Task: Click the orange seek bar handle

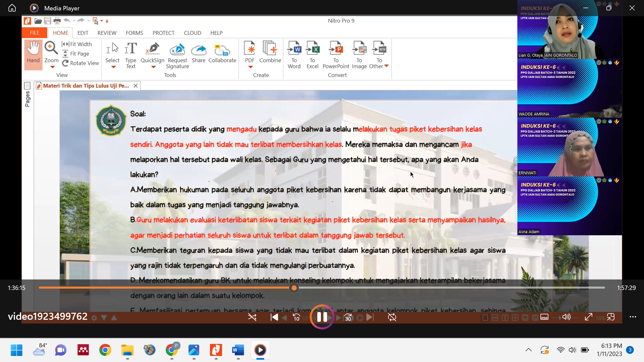Action: click(x=294, y=288)
